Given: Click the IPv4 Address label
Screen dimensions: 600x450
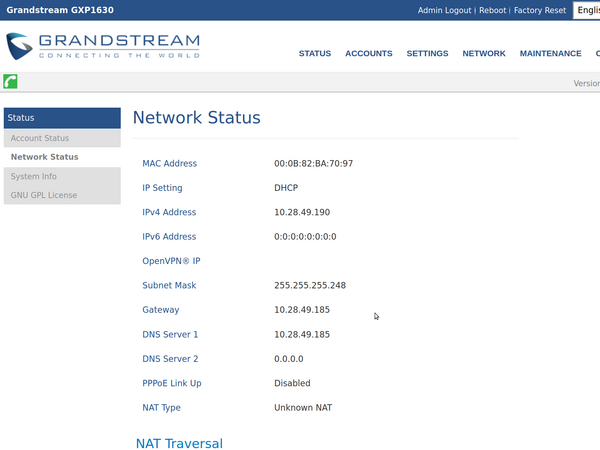Looking at the screenshot, I should [x=169, y=212].
